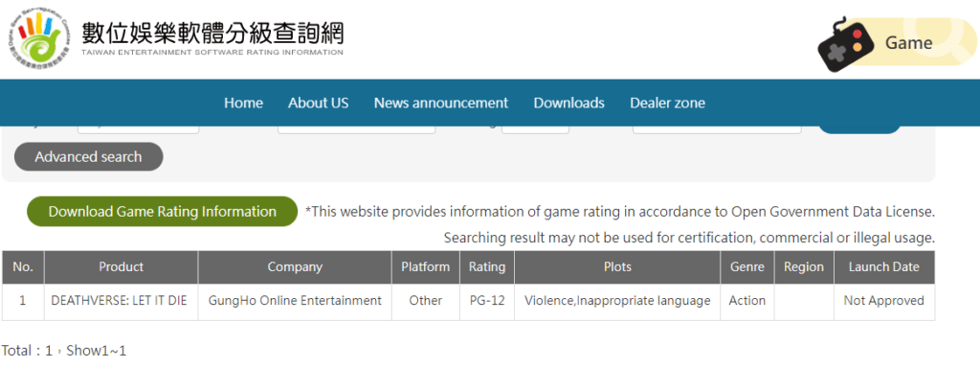The height and width of the screenshot is (368, 980).
Task: Select the Product column header
Action: 122,267
